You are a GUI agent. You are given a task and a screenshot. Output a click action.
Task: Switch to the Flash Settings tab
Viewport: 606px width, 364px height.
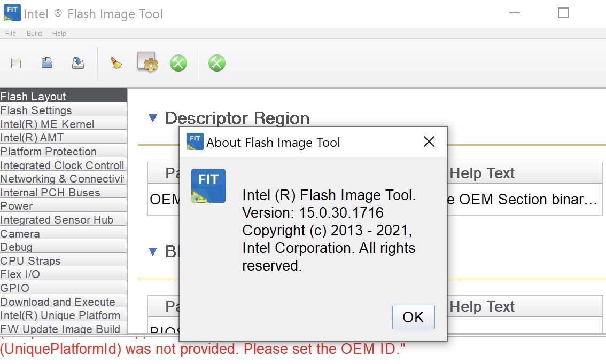click(x=36, y=110)
